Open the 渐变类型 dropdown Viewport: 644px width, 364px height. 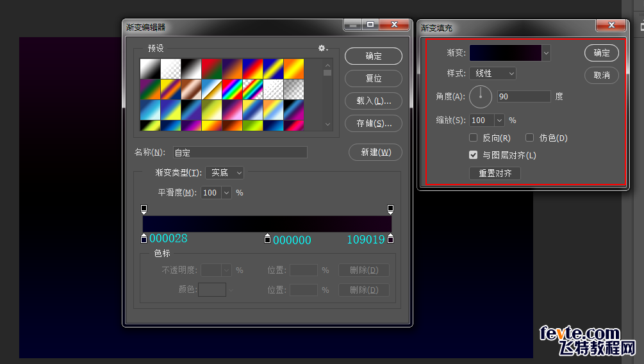tap(224, 173)
